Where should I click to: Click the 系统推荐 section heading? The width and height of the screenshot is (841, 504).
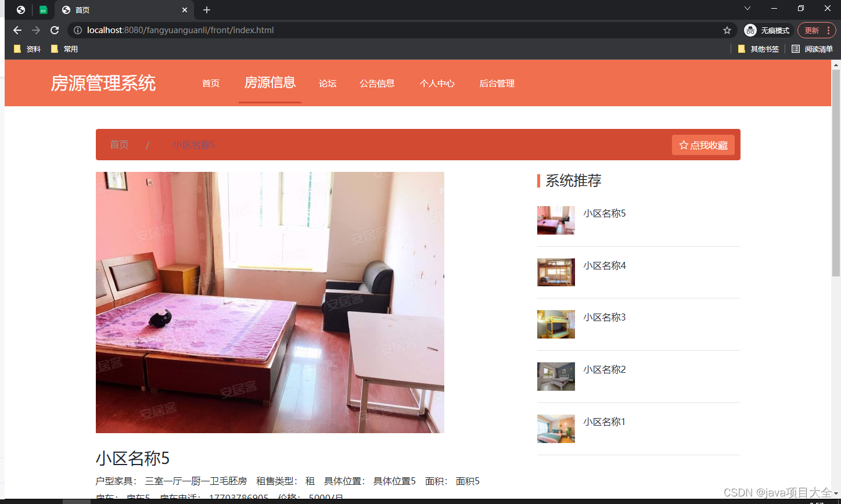573,181
